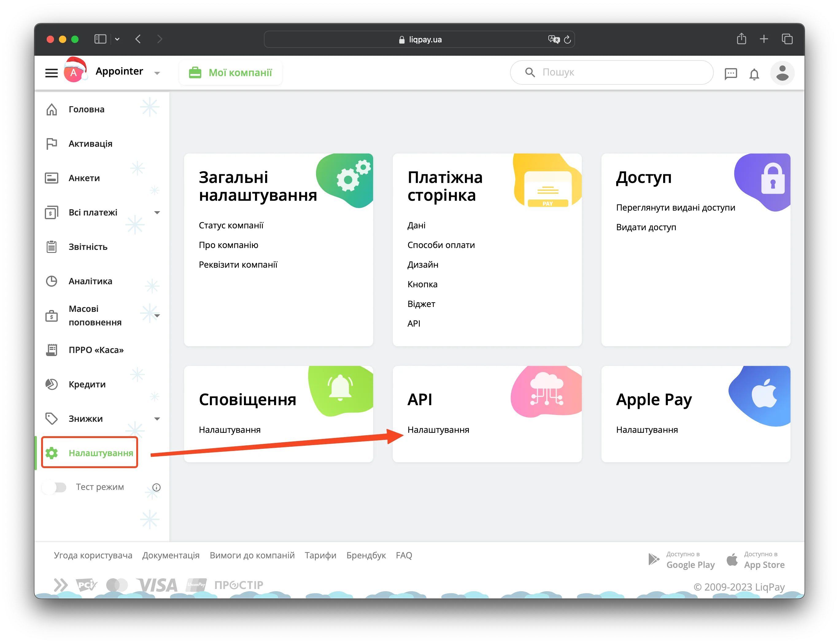
Task: Open Видати доступ link
Action: click(x=646, y=227)
